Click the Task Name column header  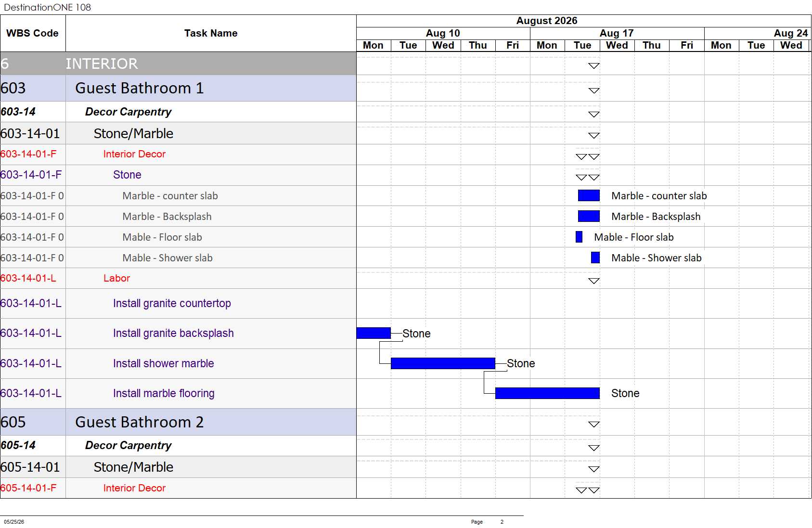point(211,33)
